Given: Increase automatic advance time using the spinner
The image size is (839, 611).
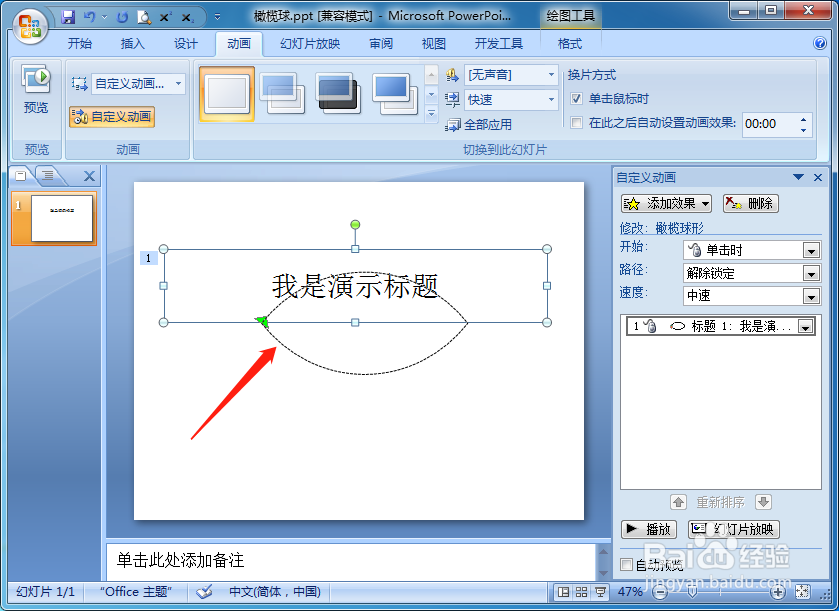Looking at the screenshot, I should pyautogui.click(x=803, y=119).
